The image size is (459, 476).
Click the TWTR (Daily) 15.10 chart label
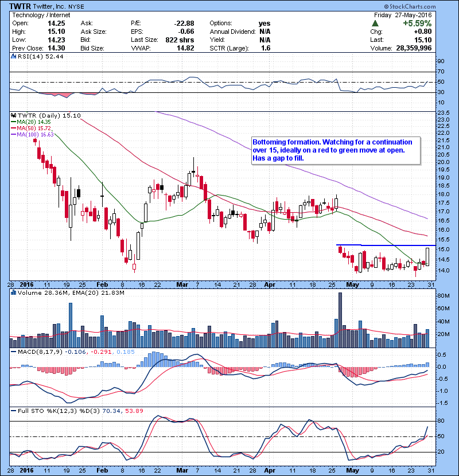point(49,115)
